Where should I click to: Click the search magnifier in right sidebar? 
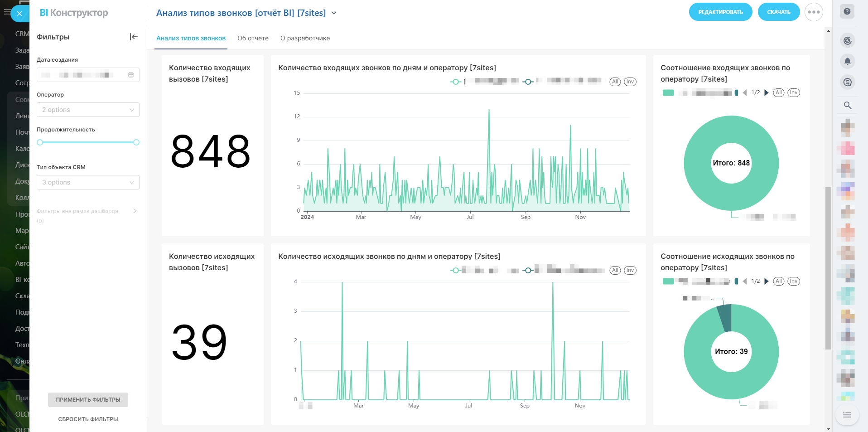pyautogui.click(x=847, y=105)
